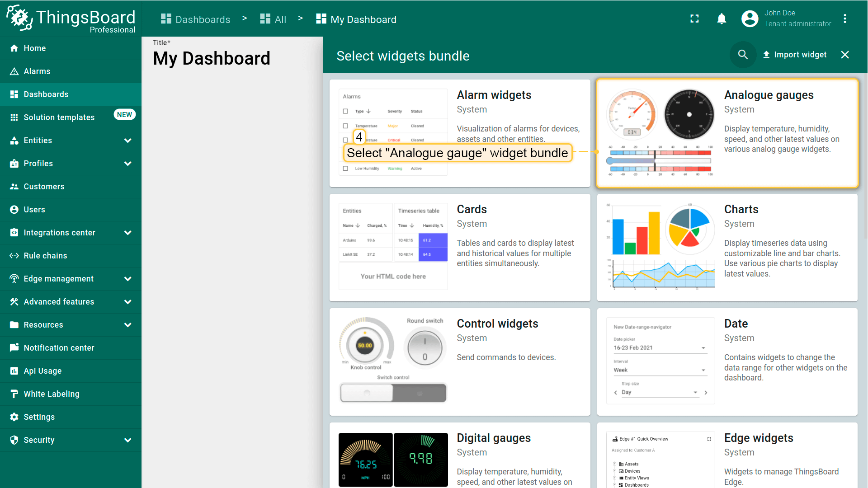
Task: Click the White Labeling paint icon
Action: coord(14,394)
